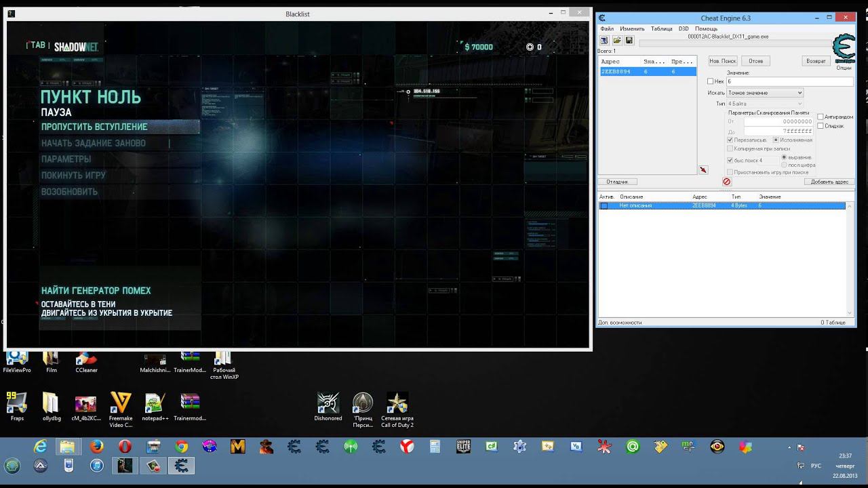Select НАЧАТЬ ЗАДАНИЕ ЗАНОВО in game
Image resolution: width=868 pixels, height=488 pixels.
pyautogui.click(x=94, y=143)
